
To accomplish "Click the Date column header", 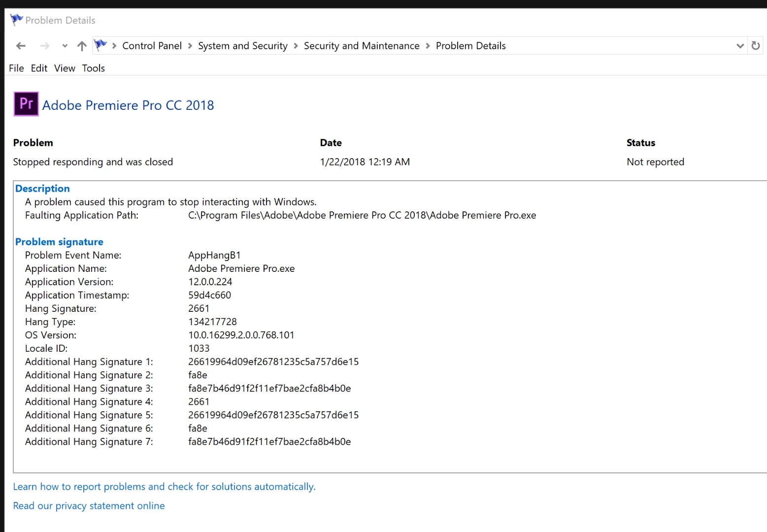I will pos(331,143).
